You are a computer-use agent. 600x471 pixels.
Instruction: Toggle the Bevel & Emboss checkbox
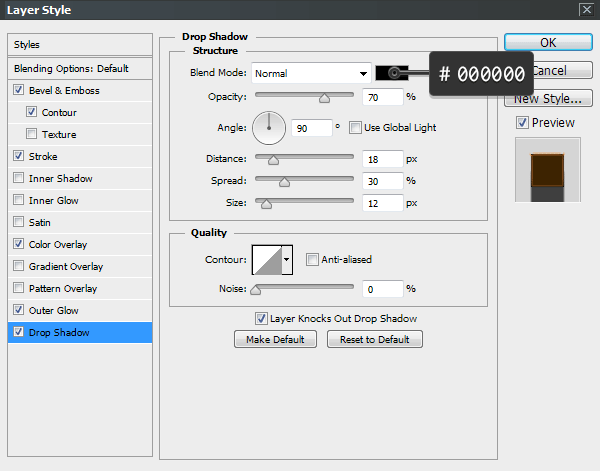[x=20, y=91]
